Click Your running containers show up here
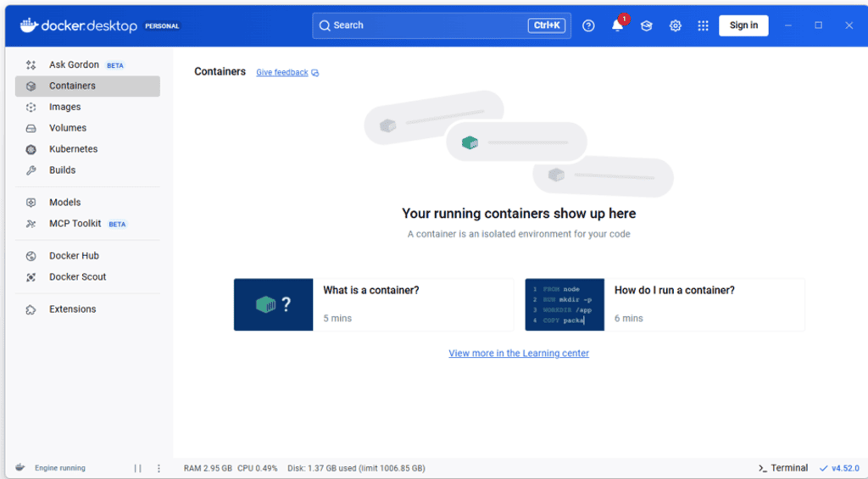This screenshot has width=868, height=479. [519, 213]
